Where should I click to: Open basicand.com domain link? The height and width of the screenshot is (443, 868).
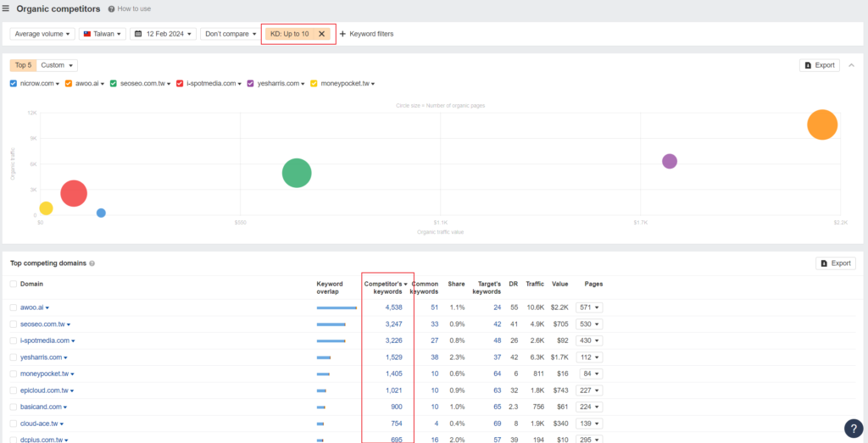(41, 407)
